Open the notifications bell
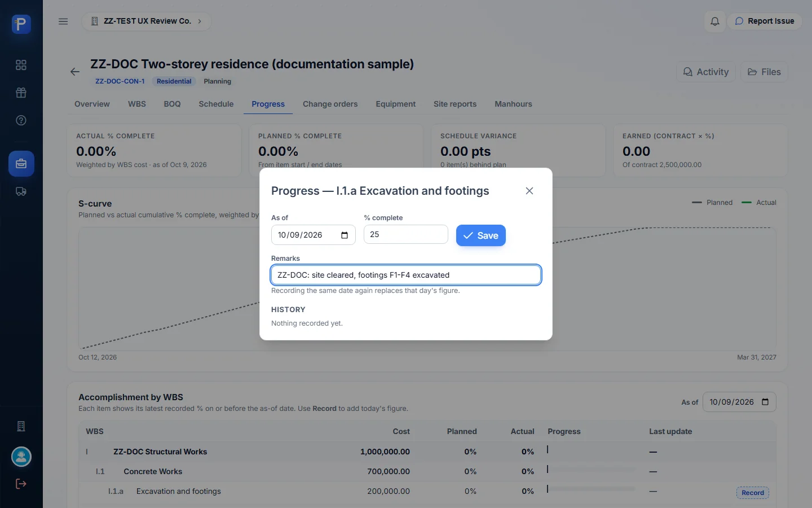 pyautogui.click(x=714, y=21)
